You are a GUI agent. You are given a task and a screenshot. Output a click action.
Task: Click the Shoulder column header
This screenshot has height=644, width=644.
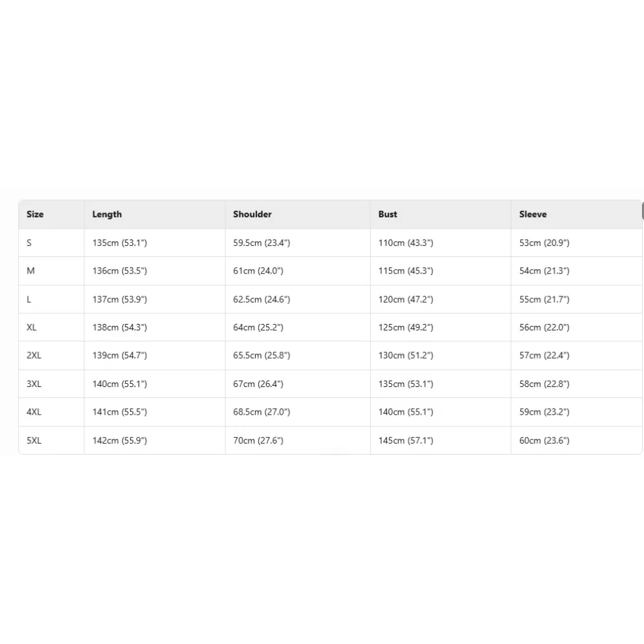[252, 214]
